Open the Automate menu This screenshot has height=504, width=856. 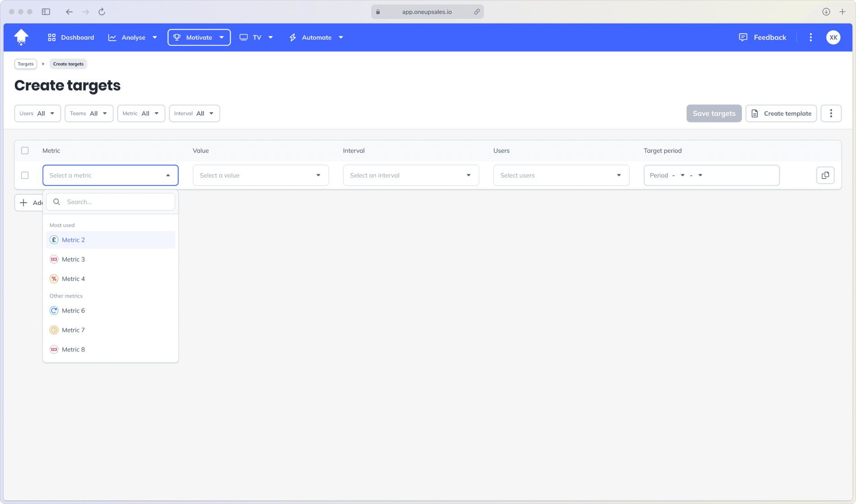[316, 37]
